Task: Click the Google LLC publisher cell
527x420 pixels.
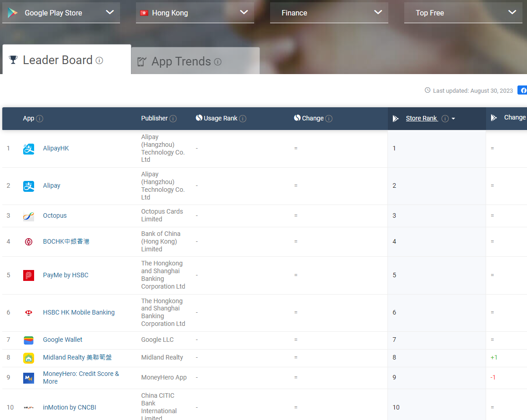Action: [157, 340]
